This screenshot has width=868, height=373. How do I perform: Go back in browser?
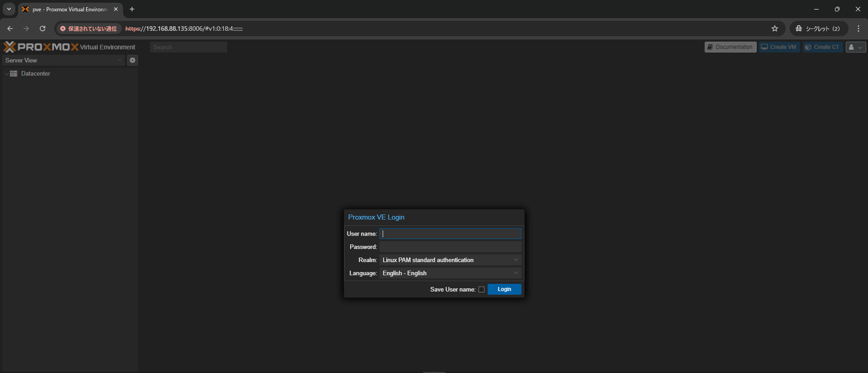[x=10, y=29]
